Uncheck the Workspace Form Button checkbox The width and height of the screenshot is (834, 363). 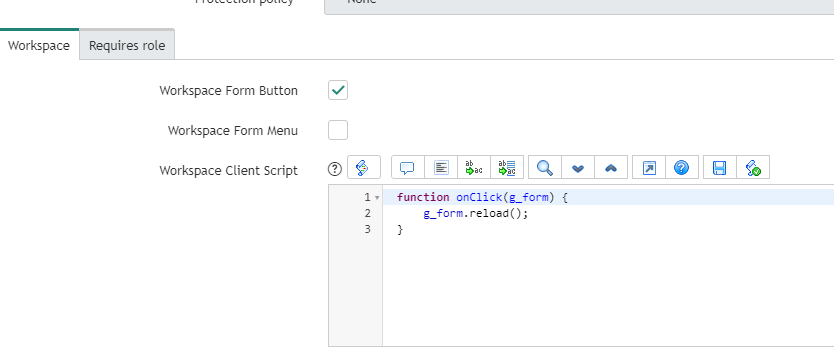338,90
